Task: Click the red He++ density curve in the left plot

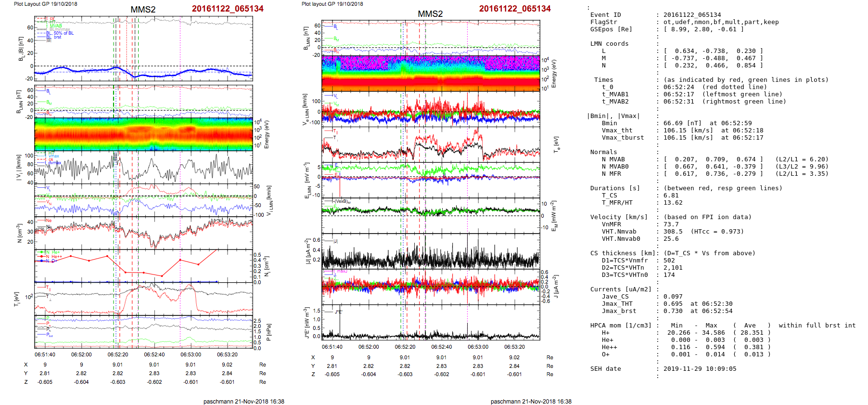Action: click(144, 273)
